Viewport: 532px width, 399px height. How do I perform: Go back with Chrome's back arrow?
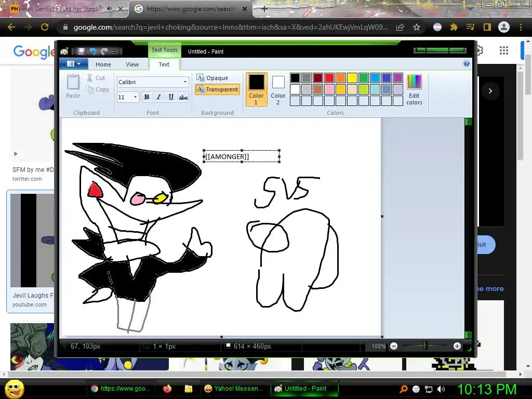(x=11, y=27)
